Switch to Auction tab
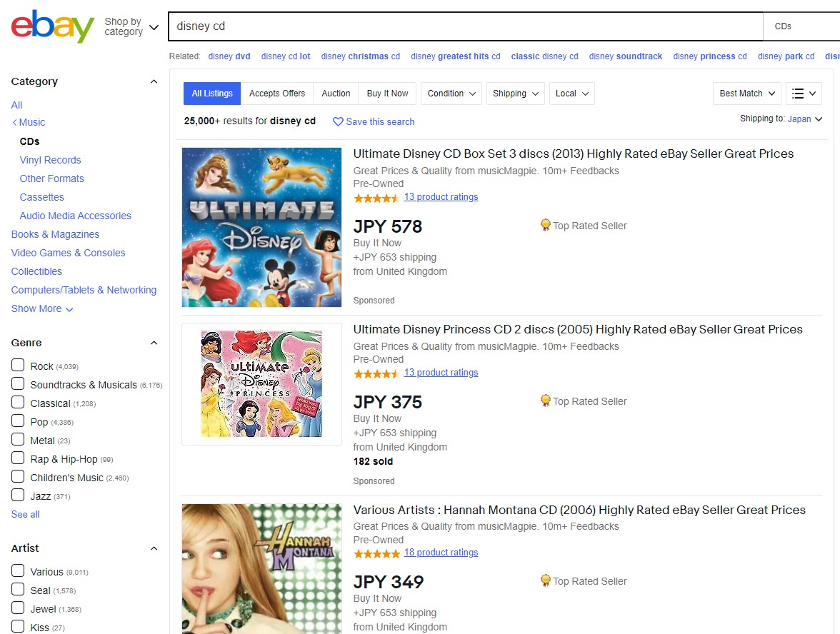 pos(336,93)
